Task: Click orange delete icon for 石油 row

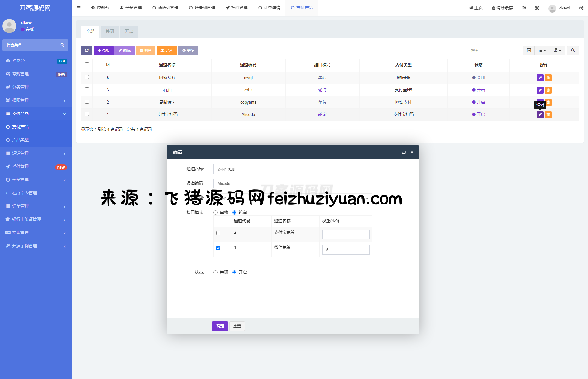Action: coord(548,90)
